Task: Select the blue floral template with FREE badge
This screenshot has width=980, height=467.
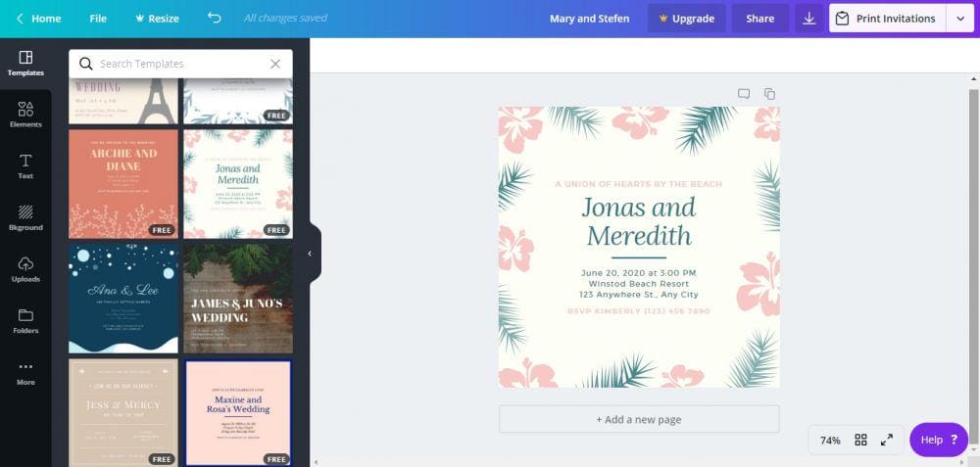Action: point(238,101)
